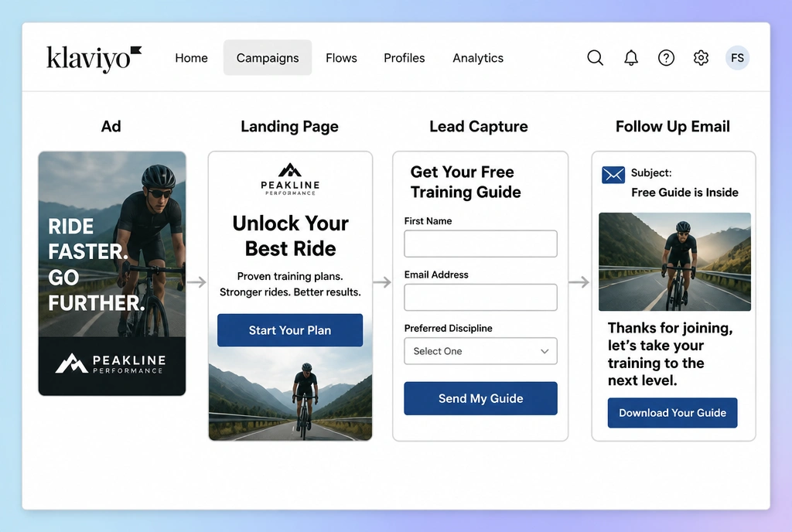This screenshot has height=532, width=792.
Task: Click the landing page cyclist road image
Action: [x=291, y=394]
